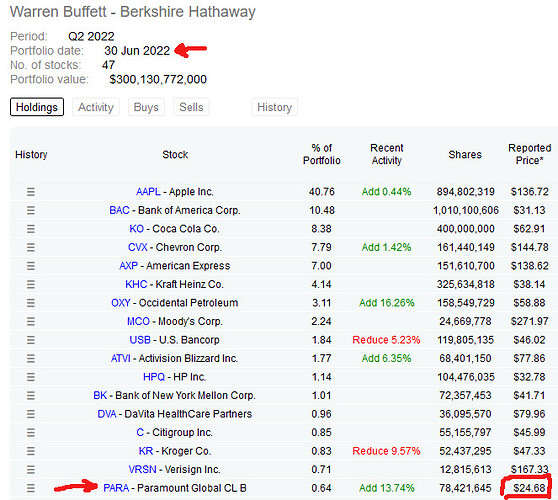Open the Sells tab
This screenshot has height=500, width=558.
(x=191, y=107)
